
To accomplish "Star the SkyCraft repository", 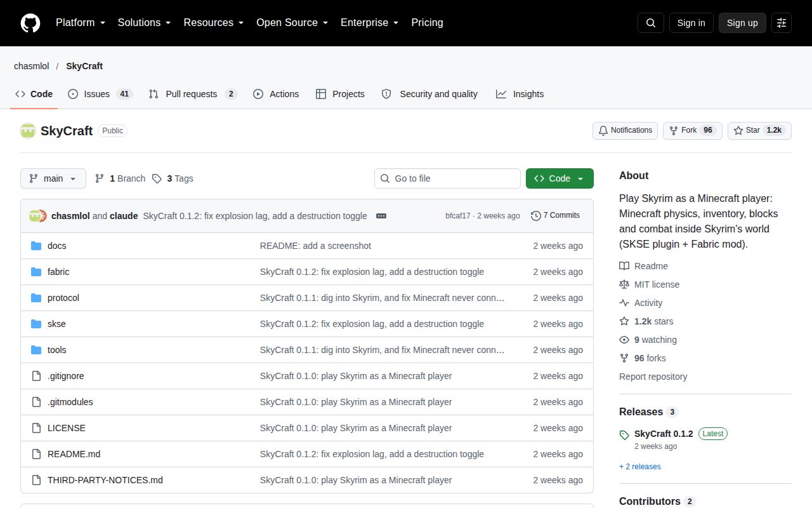I will 759,130.
